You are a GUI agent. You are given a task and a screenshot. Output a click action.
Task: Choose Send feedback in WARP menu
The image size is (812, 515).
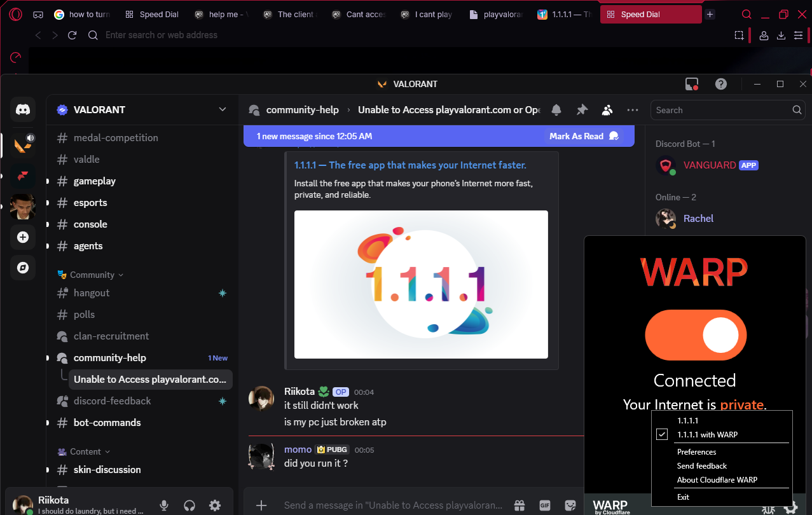[701, 466]
